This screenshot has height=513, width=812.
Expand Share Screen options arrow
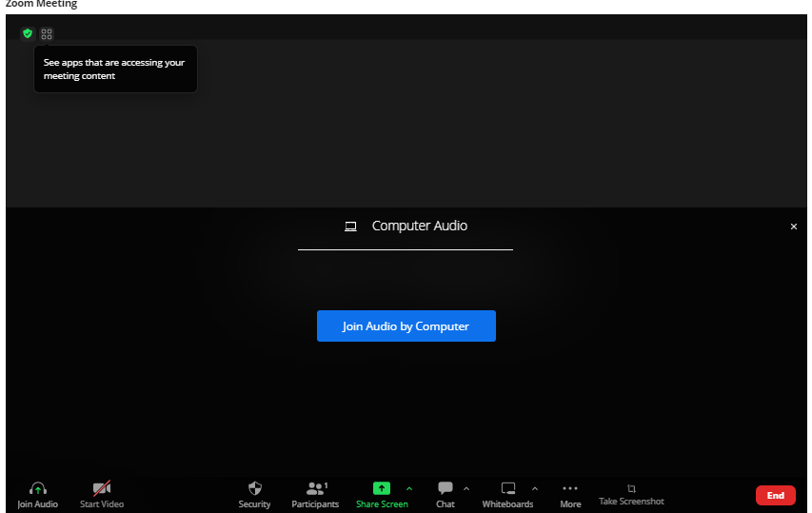click(x=409, y=488)
